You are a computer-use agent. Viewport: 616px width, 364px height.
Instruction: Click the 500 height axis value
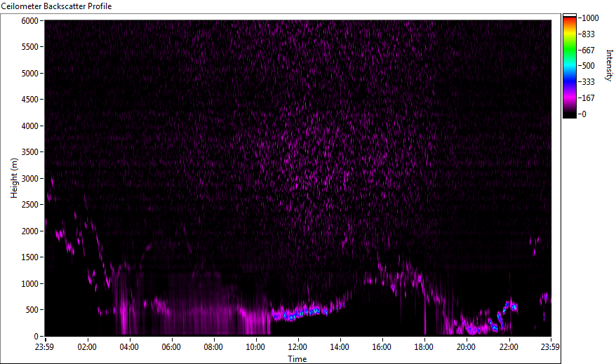click(x=32, y=310)
